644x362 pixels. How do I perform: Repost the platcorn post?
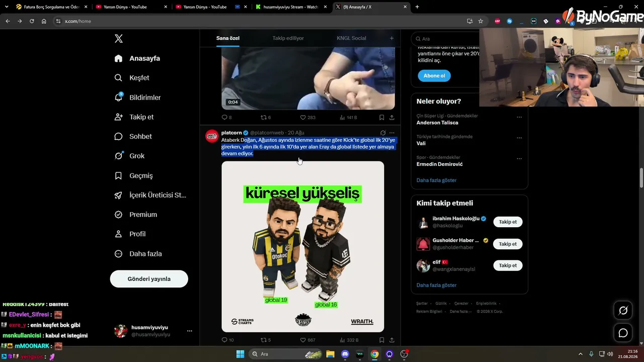[x=263, y=340]
